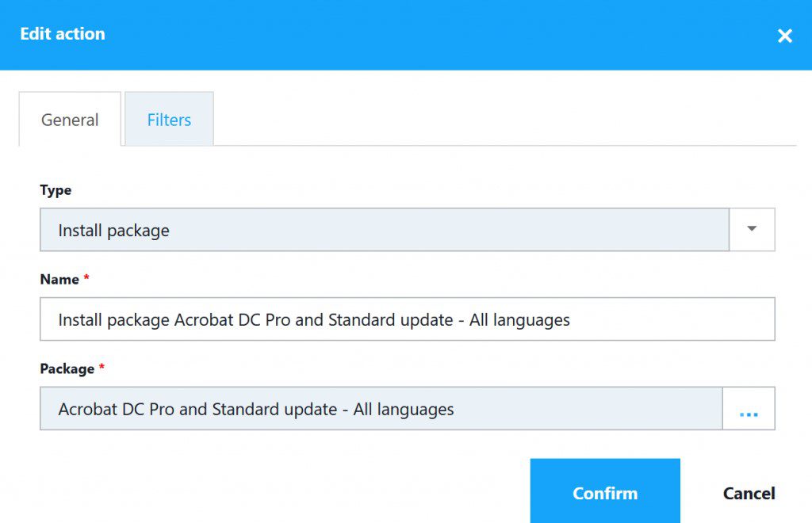Image resolution: width=812 pixels, height=523 pixels.
Task: Cancel editing this action
Action: [x=749, y=492]
